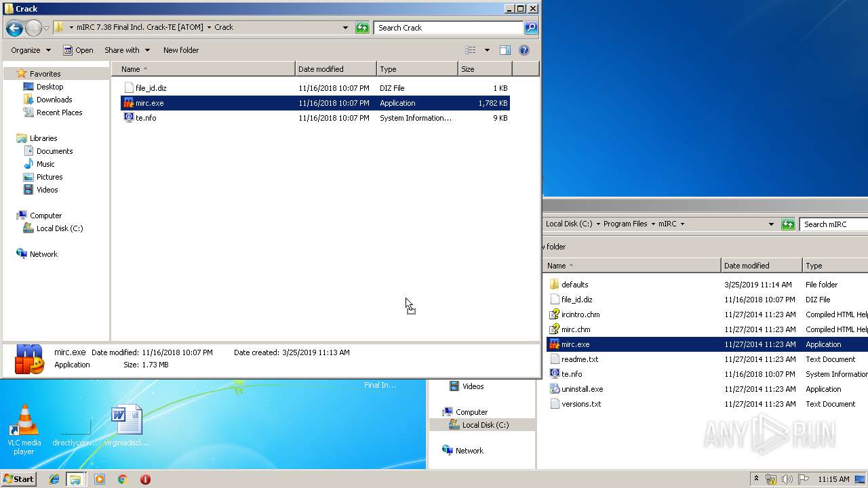The width and height of the screenshot is (868, 488).
Task: Select virginiadiscl Word document on desktop
Action: [127, 426]
